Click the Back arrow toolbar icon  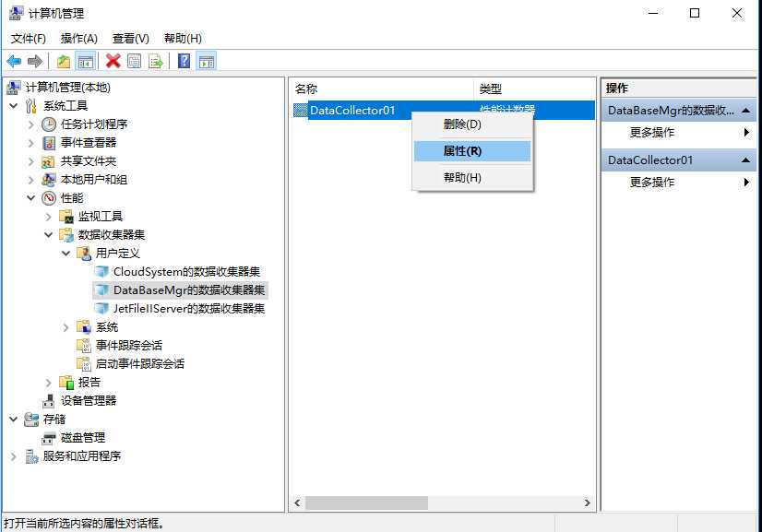14,61
